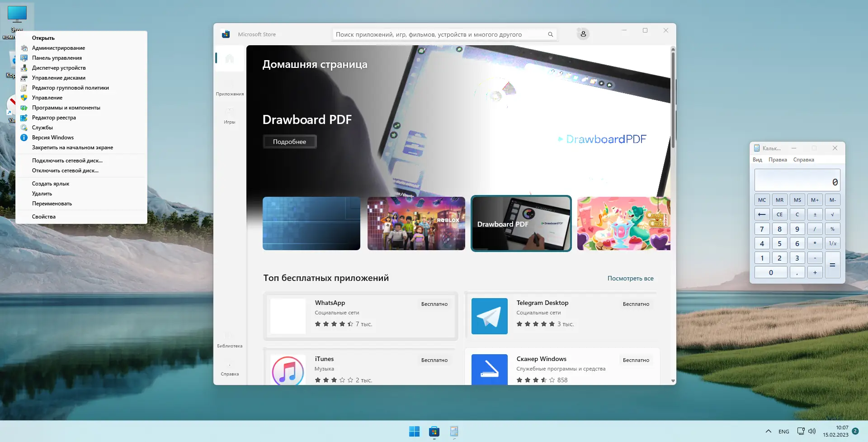This screenshot has height=442, width=868.
Task: Open the Telegram Desktop app icon
Action: 489,316
